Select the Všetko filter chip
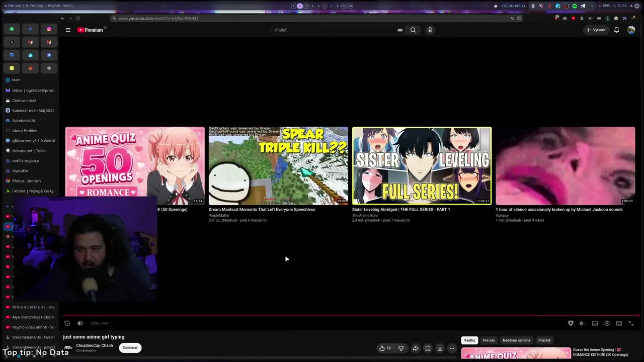 [x=469, y=340]
